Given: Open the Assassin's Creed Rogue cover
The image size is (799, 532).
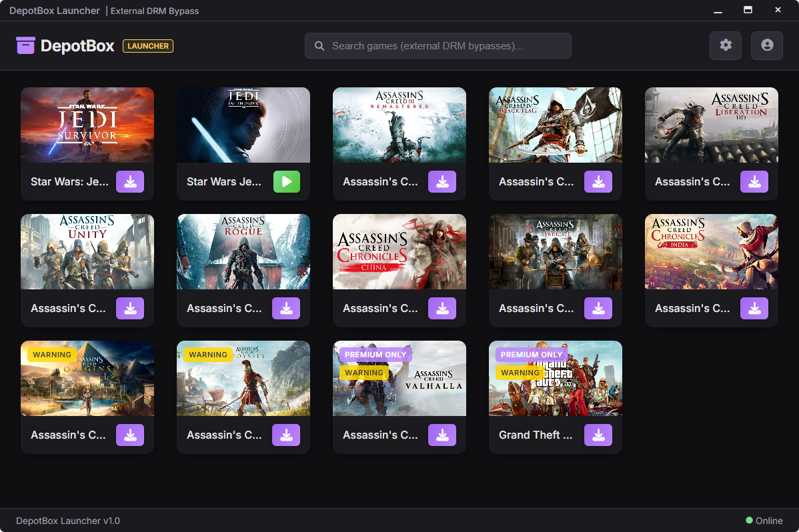Looking at the screenshot, I should click(243, 252).
